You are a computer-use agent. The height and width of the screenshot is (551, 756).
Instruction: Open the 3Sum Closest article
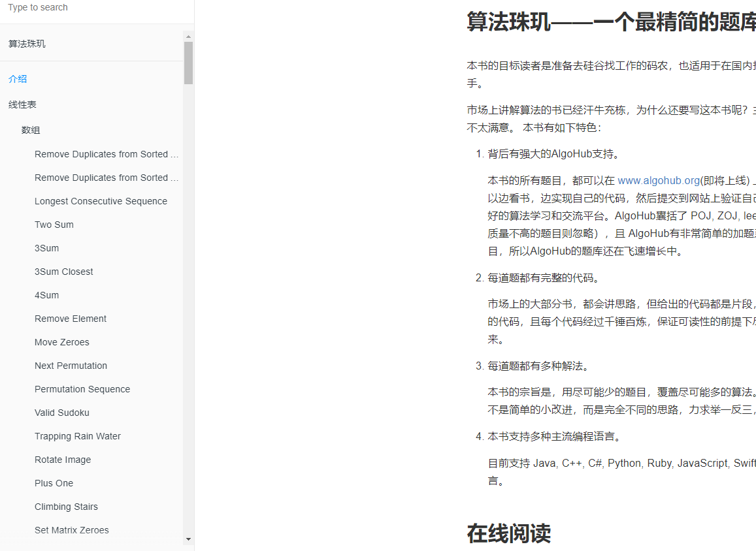click(x=63, y=272)
